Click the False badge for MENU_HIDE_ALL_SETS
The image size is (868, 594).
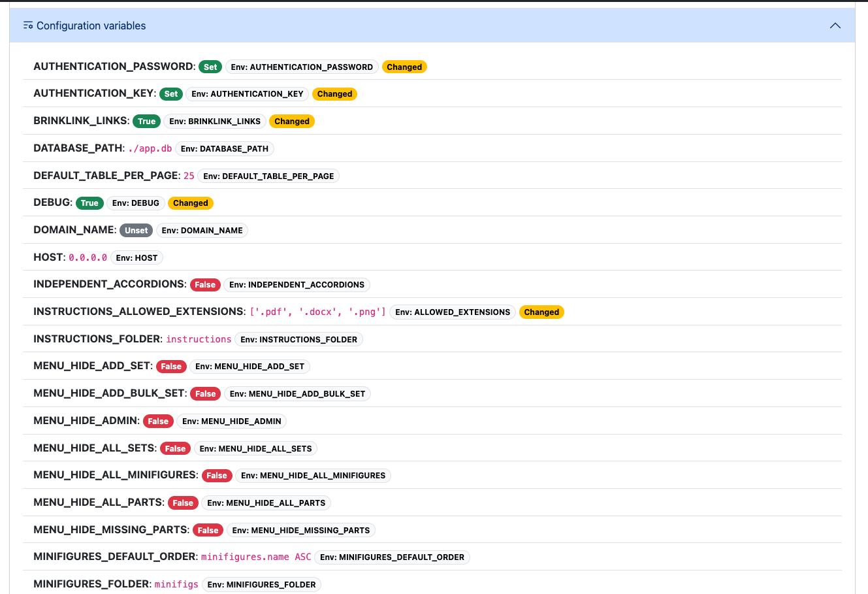[176, 449]
